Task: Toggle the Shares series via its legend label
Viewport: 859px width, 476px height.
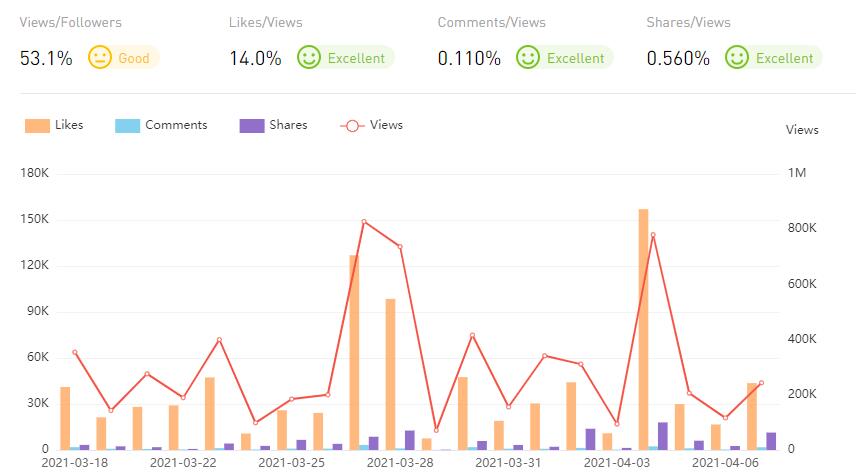Action: coord(288,125)
